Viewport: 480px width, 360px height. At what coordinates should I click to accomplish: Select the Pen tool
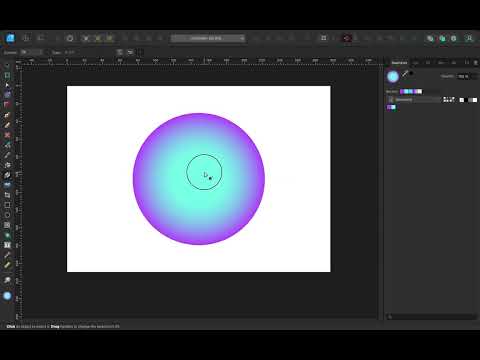point(7,115)
